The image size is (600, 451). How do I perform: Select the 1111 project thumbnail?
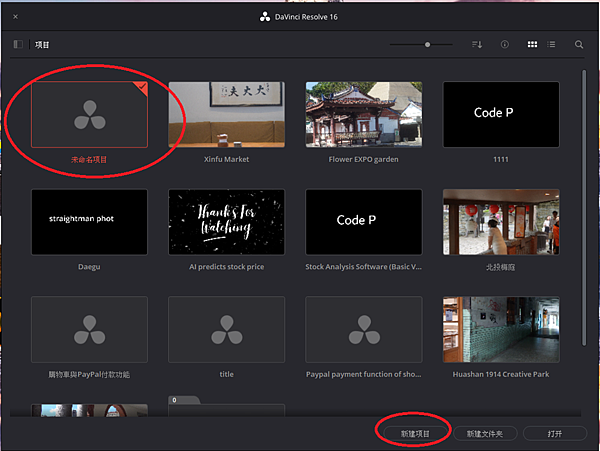pyautogui.click(x=501, y=114)
